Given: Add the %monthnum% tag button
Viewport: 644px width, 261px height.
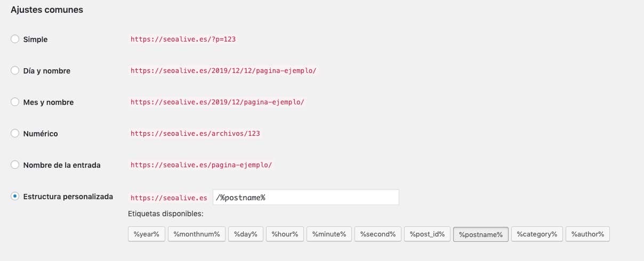Looking at the screenshot, I should click(x=197, y=234).
